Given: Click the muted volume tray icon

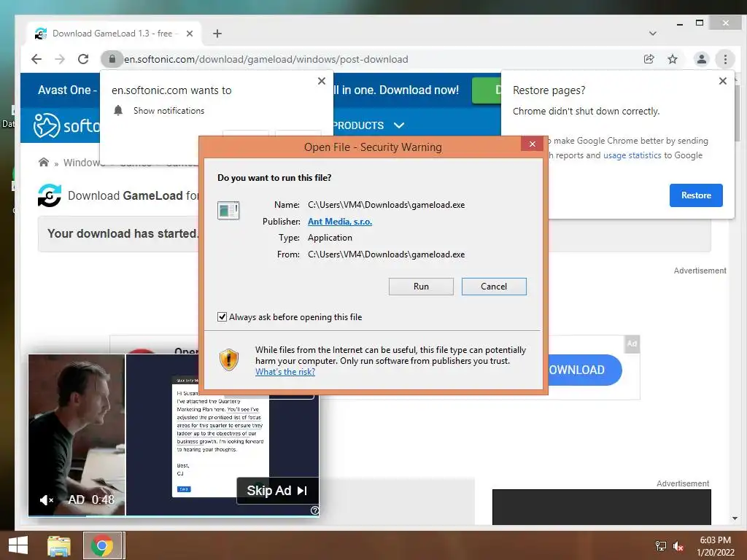Looking at the screenshot, I should coord(678,546).
